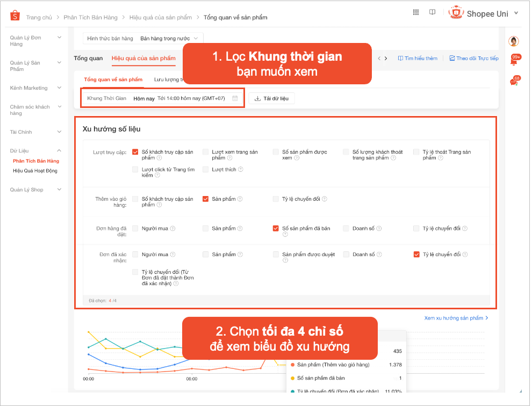The height and width of the screenshot is (406, 532).
Task: Uncheck Số sản phẩm đã bán checkbox
Action: tap(276, 229)
